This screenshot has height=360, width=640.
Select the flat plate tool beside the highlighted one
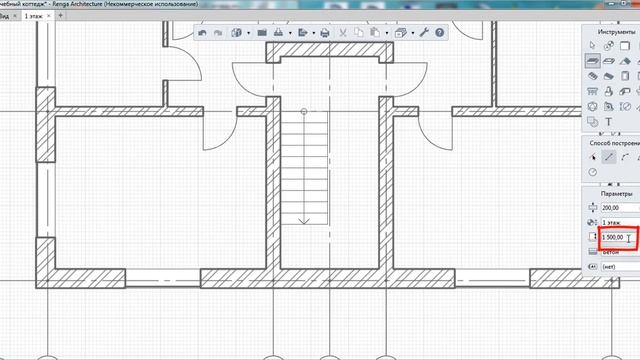point(609,61)
